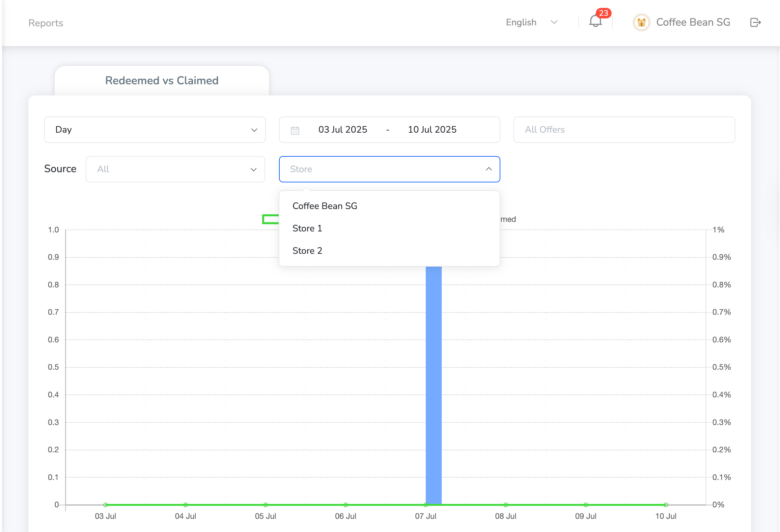Open the English language dropdown

coord(531,22)
